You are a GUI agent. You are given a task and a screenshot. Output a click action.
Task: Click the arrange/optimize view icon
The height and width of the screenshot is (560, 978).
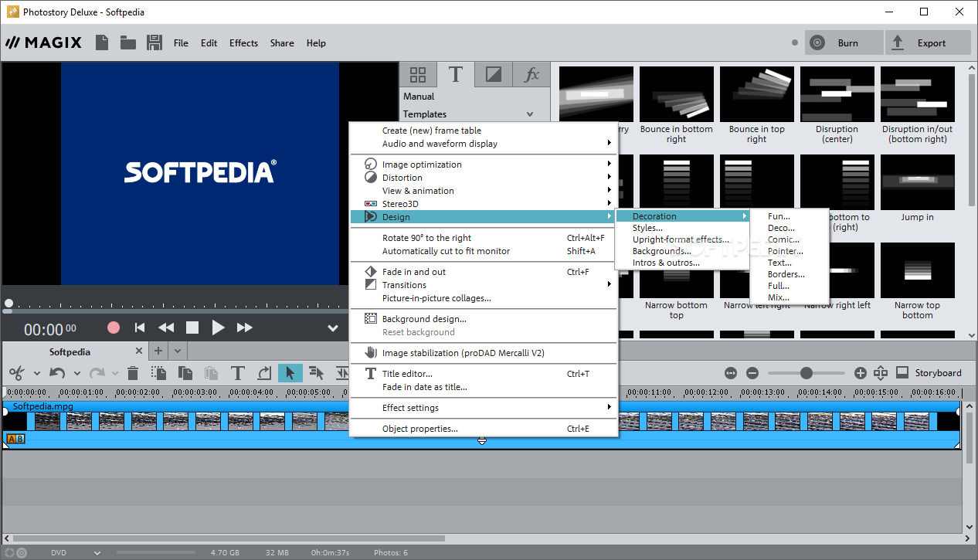pyautogui.click(x=881, y=373)
